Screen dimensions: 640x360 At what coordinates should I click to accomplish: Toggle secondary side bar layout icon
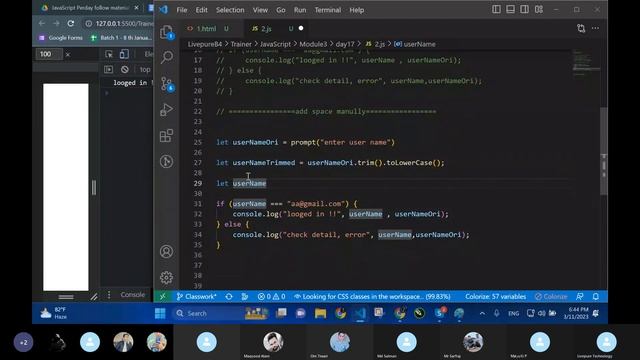pyautogui.click(x=524, y=9)
